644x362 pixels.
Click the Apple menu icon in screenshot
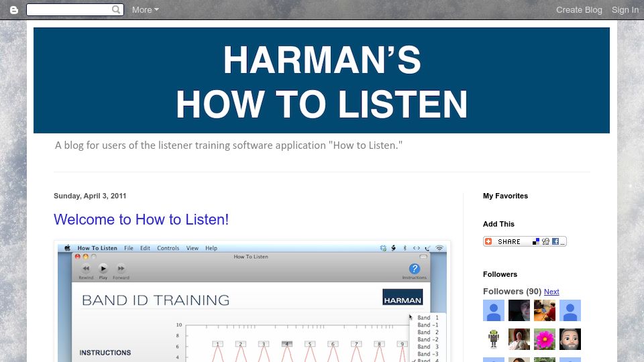[x=67, y=248]
